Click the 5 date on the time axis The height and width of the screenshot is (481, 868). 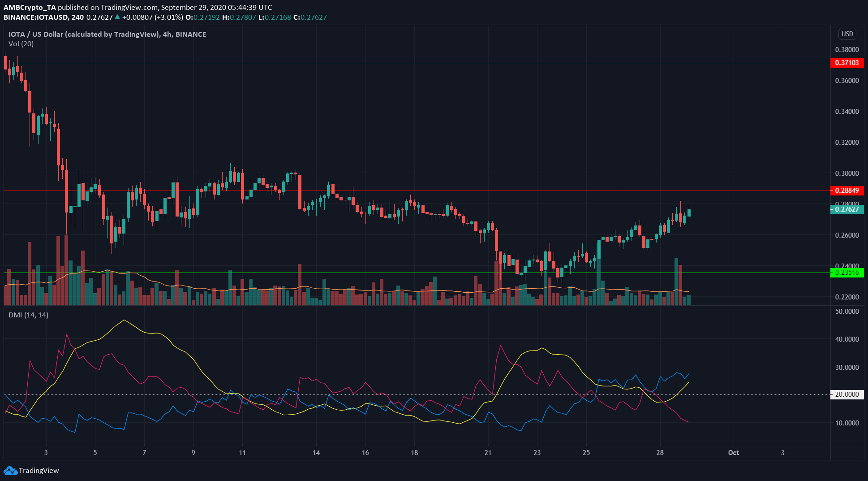tap(95, 452)
